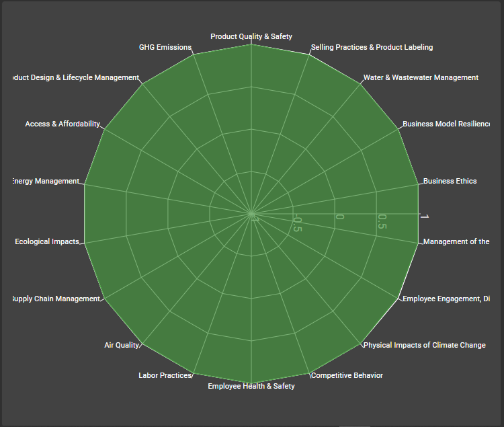504x427 pixels.
Task: Select the Business Ethics axis label
Action: click(x=450, y=181)
